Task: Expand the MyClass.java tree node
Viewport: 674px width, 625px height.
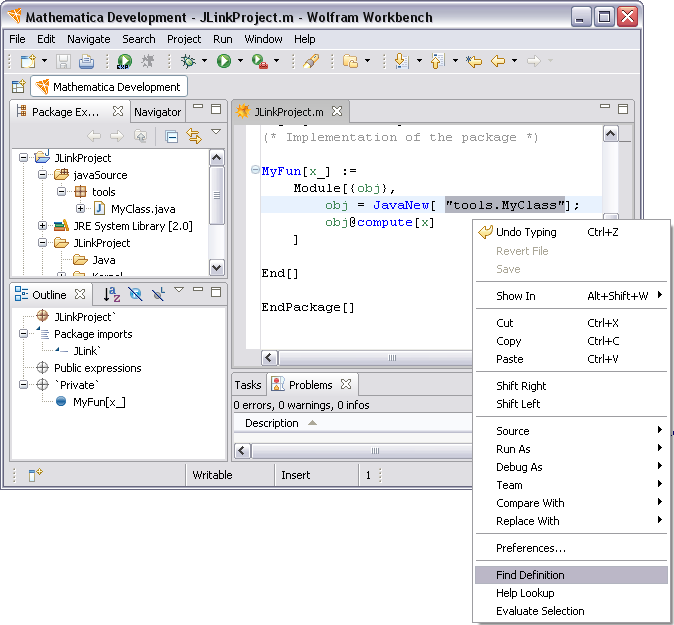Action: (x=80, y=209)
